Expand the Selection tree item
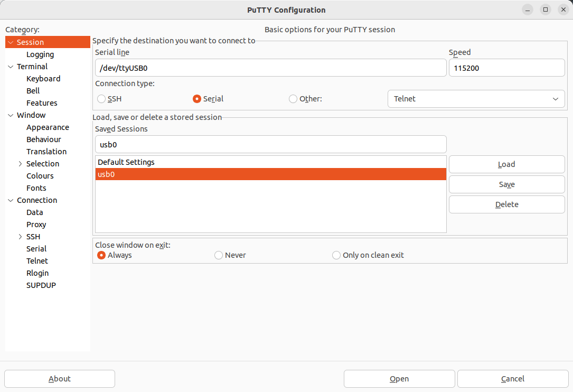The image size is (573, 392). click(x=20, y=163)
